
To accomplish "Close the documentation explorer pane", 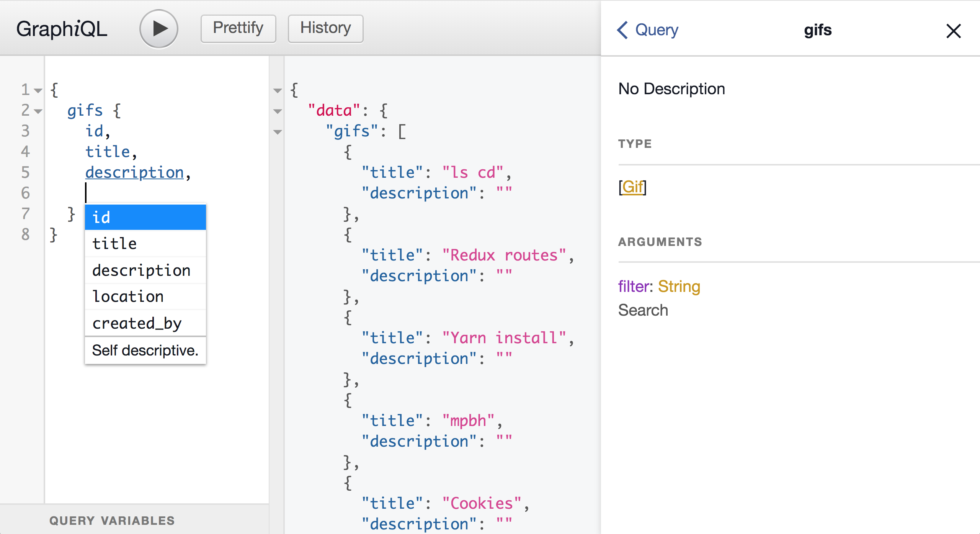I will point(954,31).
